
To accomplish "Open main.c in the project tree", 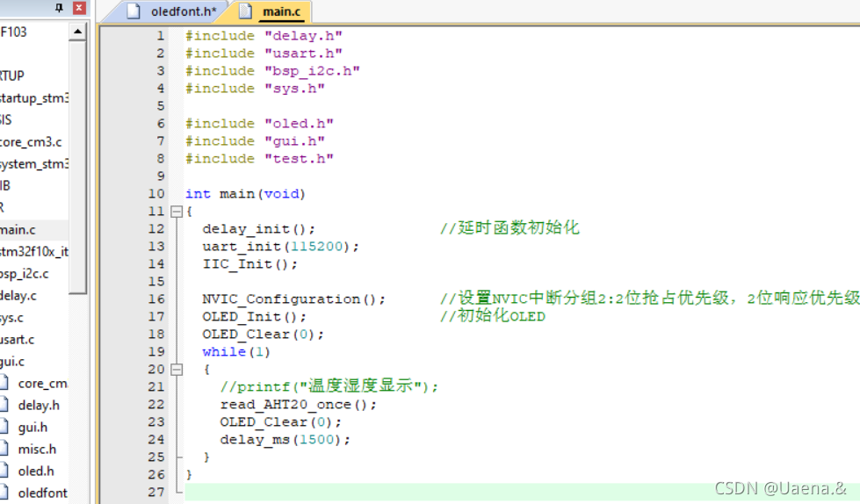I will click(18, 230).
